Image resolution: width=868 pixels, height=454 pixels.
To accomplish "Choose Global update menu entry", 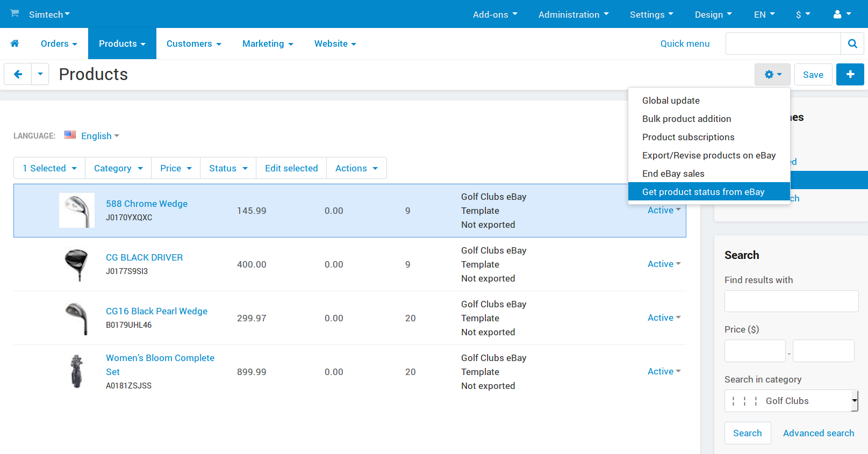I will point(671,100).
